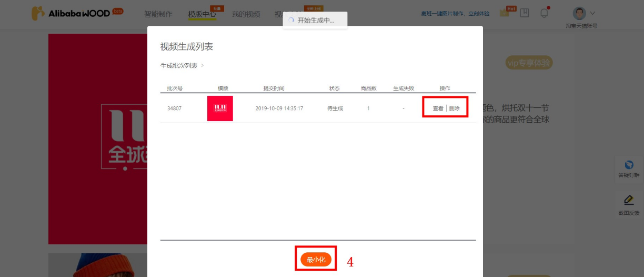Click the 生成失败 column header
Image resolution: width=644 pixels, height=277 pixels.
tap(404, 88)
